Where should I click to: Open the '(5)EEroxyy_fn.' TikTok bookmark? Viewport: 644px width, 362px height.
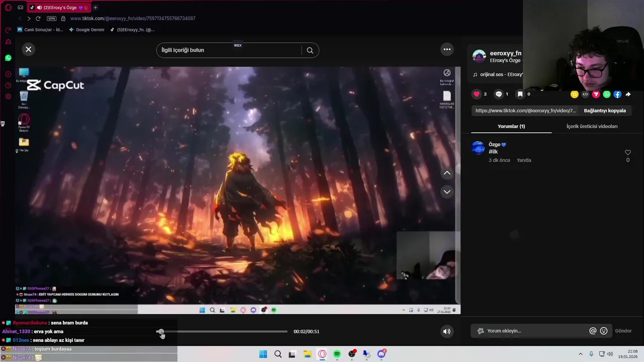pyautogui.click(x=132, y=30)
